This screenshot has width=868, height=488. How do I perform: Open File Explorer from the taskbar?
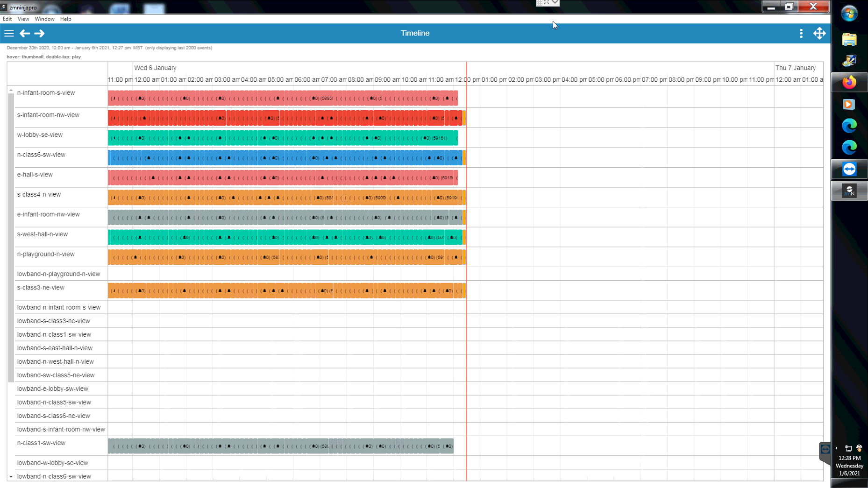(849, 39)
